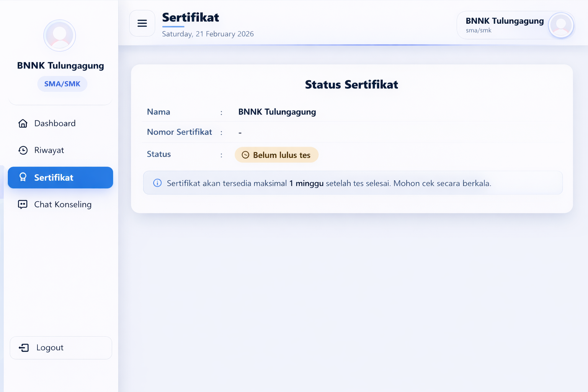Click the profile avatar icon in the sidebar
Screen dimensions: 588x392
pyautogui.click(x=59, y=35)
